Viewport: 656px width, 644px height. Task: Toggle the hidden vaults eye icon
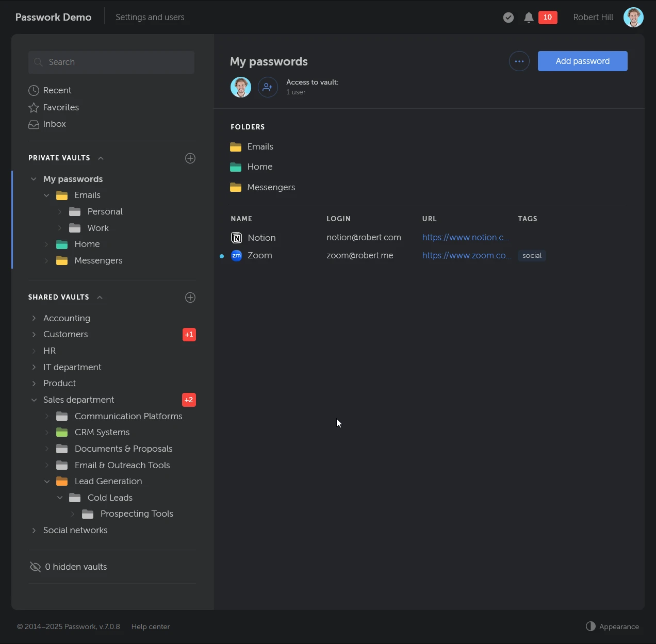[35, 567]
